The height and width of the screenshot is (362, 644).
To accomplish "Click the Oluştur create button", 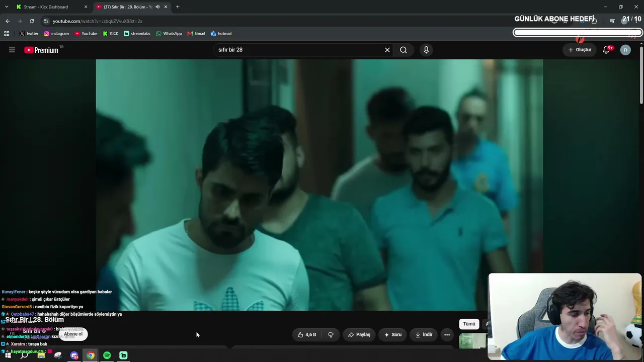I will 580,50.
